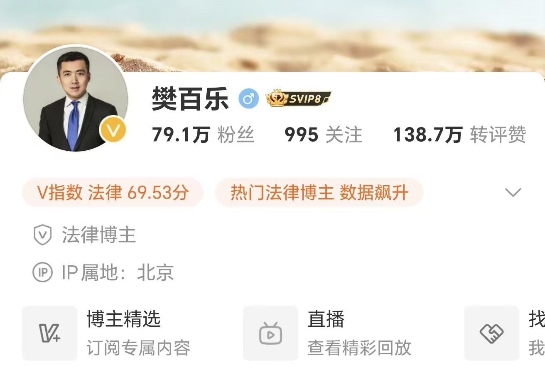Open 直播 查看精彩回放 entry
545x392 pixels.
(359, 333)
